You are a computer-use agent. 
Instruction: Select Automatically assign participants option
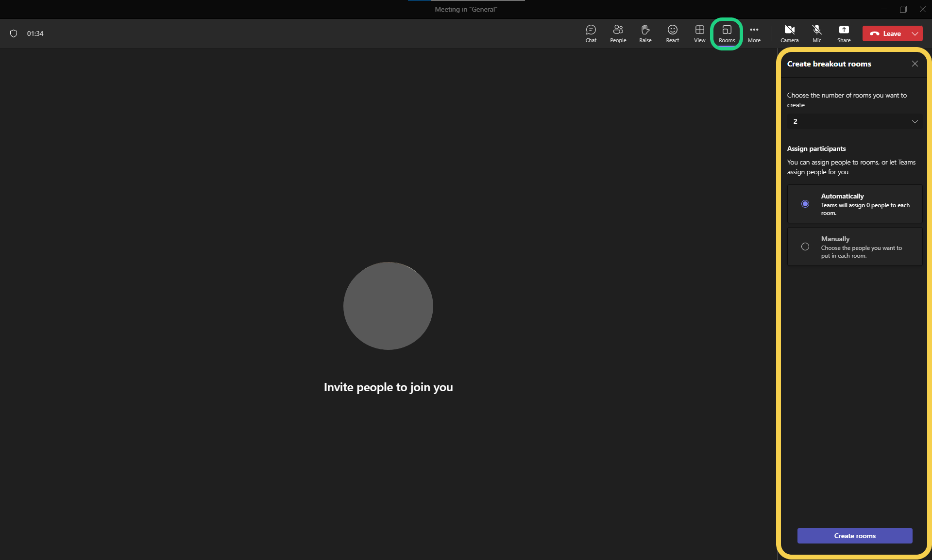click(x=805, y=204)
